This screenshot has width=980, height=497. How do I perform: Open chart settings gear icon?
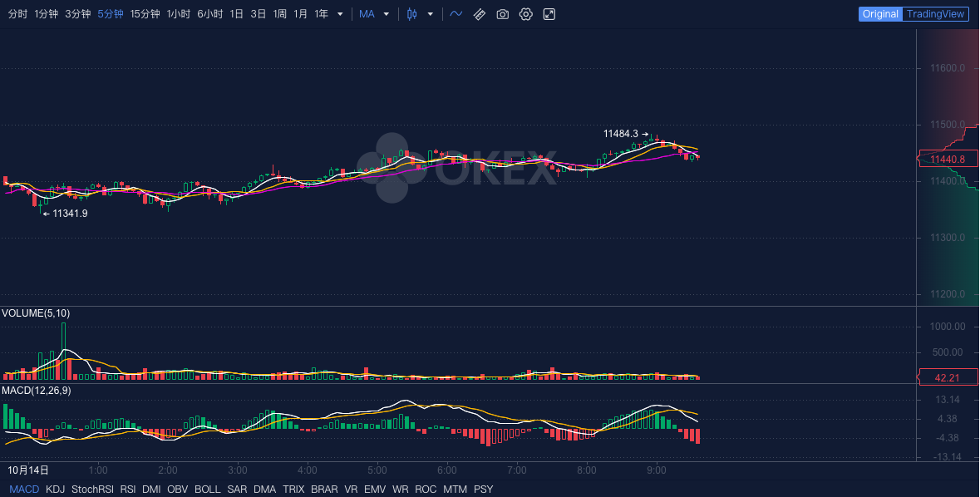[525, 14]
